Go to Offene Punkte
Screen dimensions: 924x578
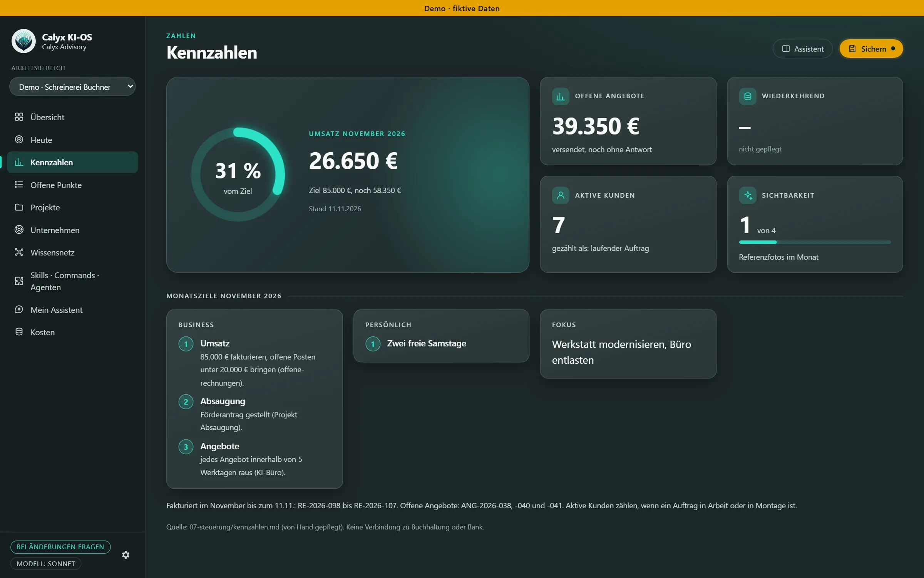tap(72, 185)
